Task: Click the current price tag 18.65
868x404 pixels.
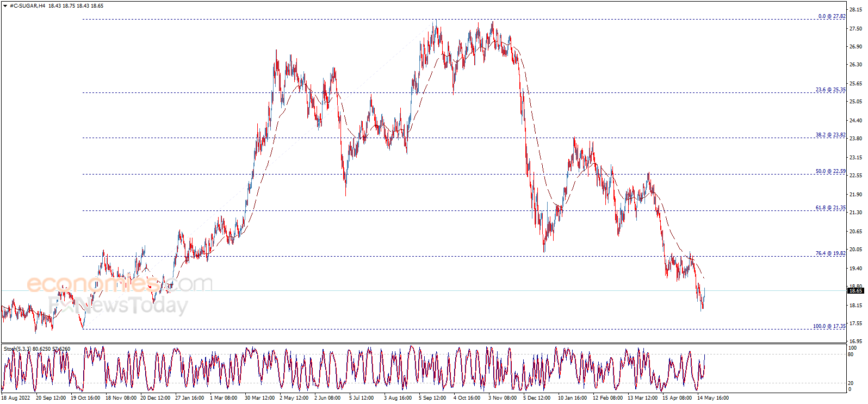Action: pyautogui.click(x=855, y=291)
